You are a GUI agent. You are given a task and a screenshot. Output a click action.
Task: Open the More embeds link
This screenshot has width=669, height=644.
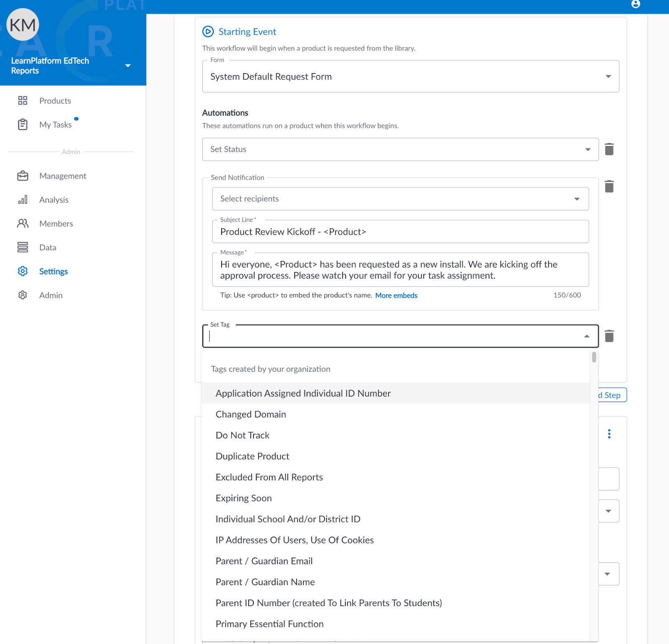coord(396,295)
